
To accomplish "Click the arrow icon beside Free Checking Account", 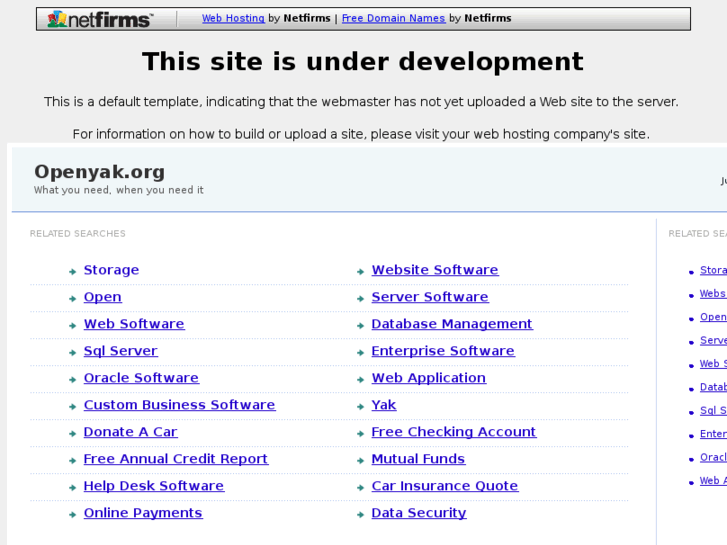I will [x=360, y=433].
